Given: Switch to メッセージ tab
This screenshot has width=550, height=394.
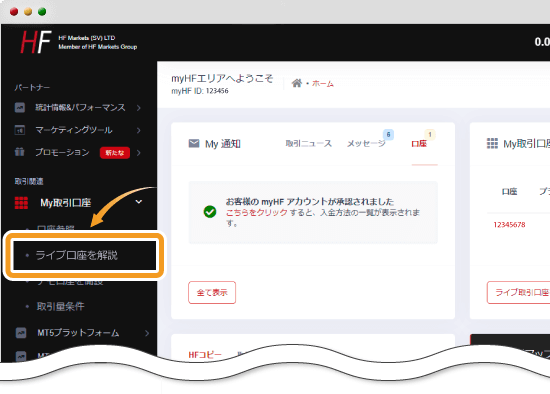Looking at the screenshot, I should tap(366, 143).
